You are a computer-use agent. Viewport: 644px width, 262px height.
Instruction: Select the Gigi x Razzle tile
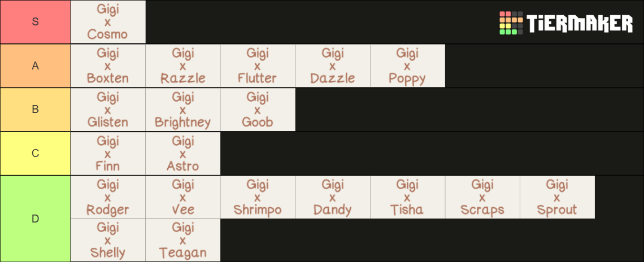(183, 65)
